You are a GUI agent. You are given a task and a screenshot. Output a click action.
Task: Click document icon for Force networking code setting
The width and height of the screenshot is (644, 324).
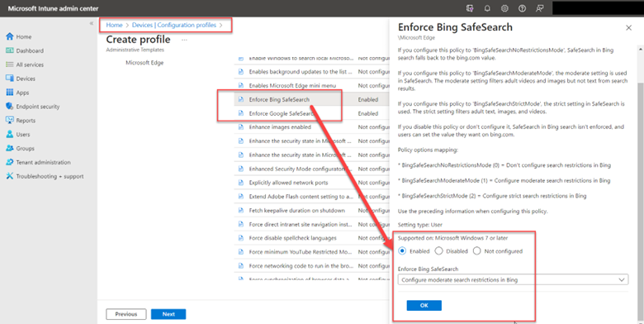(241, 266)
